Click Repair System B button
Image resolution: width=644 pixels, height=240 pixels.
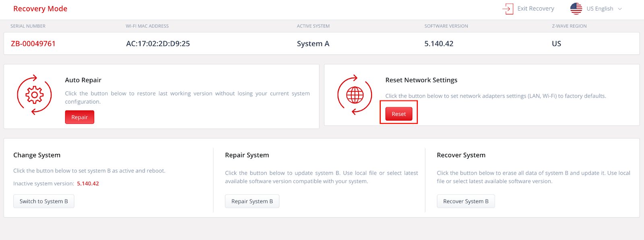[252, 201]
